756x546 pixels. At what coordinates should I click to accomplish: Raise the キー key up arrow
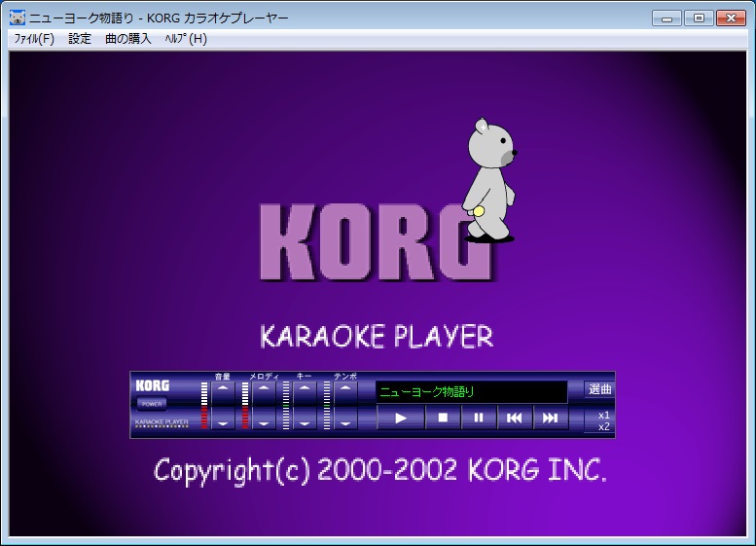(x=305, y=391)
